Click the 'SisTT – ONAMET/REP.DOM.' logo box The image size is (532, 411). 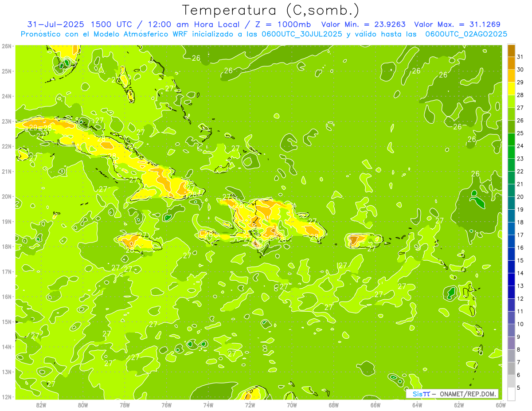[452, 394]
